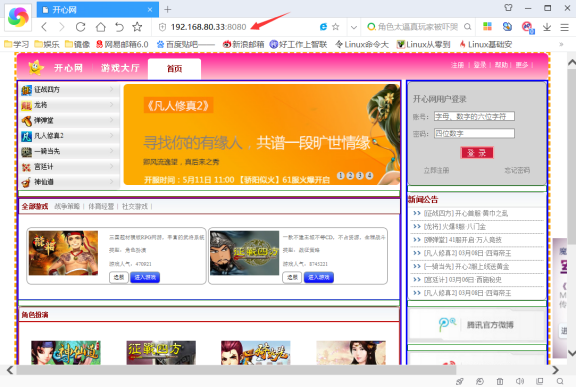Image resolution: width=576 pixels, height=387 pixels.
Task: Click the site security shield icon
Action: tap(162, 27)
